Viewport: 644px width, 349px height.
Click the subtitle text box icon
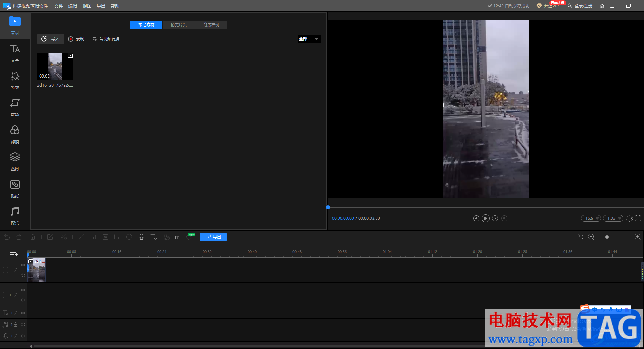pyautogui.click(x=178, y=237)
